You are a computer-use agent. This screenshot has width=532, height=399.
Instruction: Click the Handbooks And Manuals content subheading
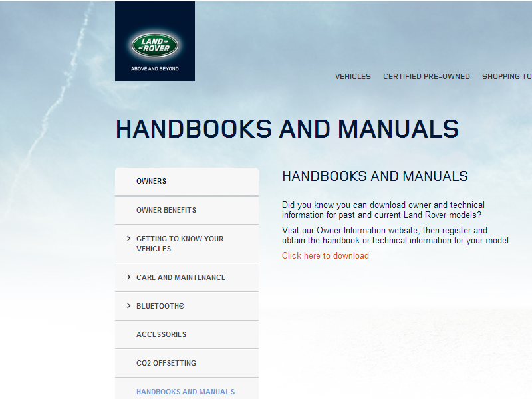pyautogui.click(x=375, y=176)
